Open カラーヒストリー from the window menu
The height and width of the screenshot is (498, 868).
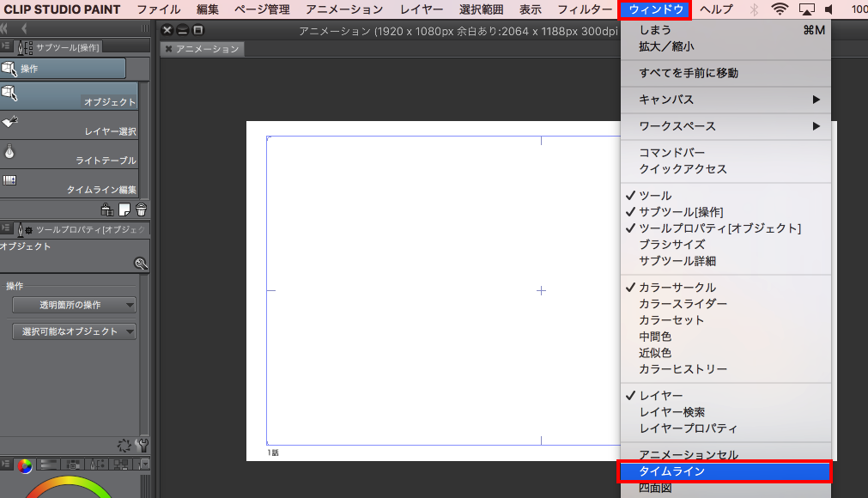[725, 369]
